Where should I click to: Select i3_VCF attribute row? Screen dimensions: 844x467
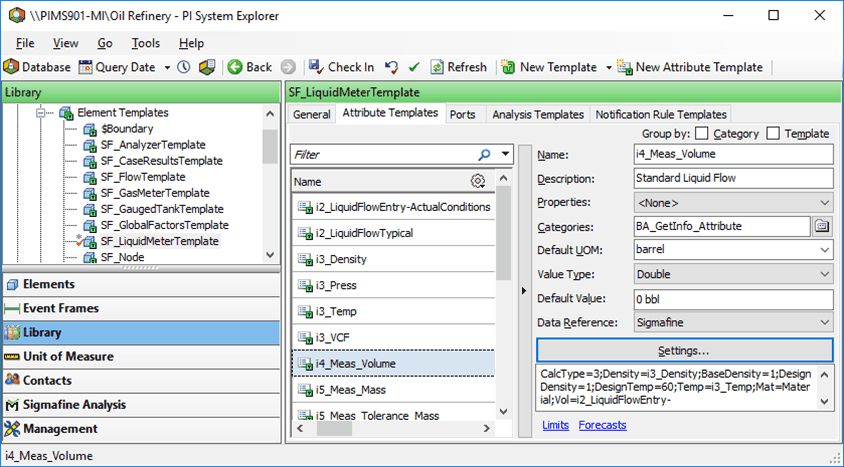click(x=393, y=338)
